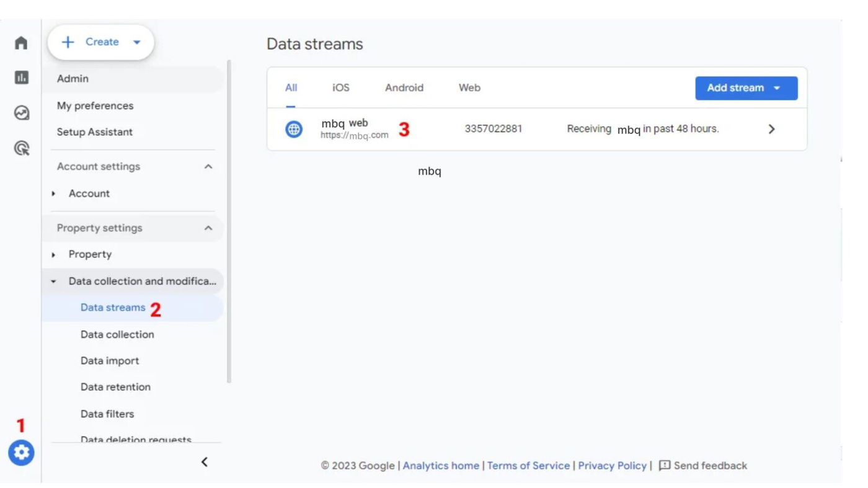Image resolution: width=868 pixels, height=488 pixels.
Task: Collapse the Account settings section
Action: point(208,167)
